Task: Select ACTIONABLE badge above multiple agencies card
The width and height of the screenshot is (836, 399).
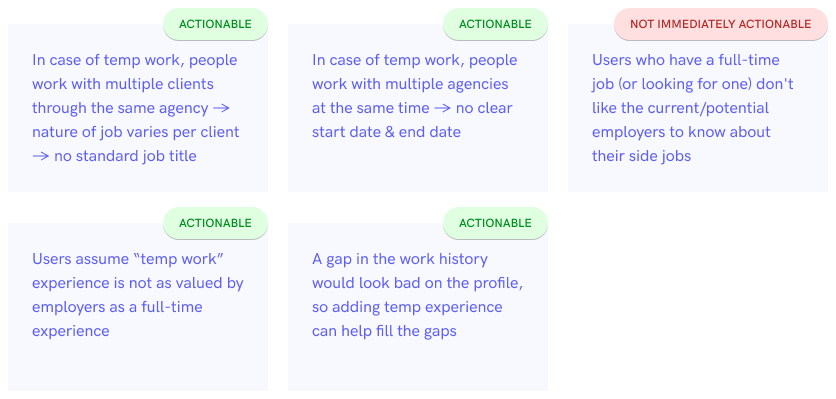Action: click(x=495, y=24)
